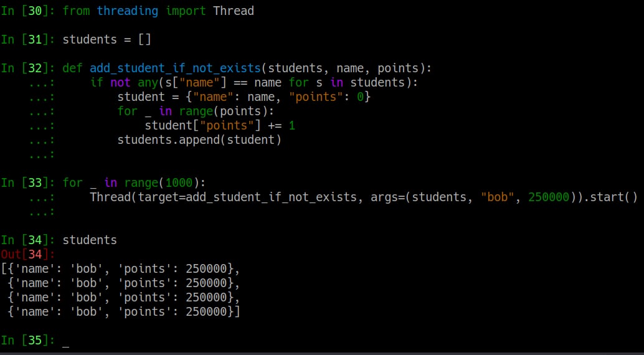Click the "bob" string argument in the args tuple

click(x=497, y=197)
